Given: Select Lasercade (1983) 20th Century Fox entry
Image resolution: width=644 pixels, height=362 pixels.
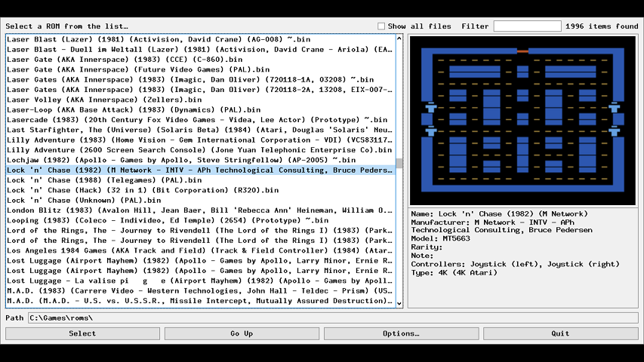Looking at the screenshot, I should 200,120.
